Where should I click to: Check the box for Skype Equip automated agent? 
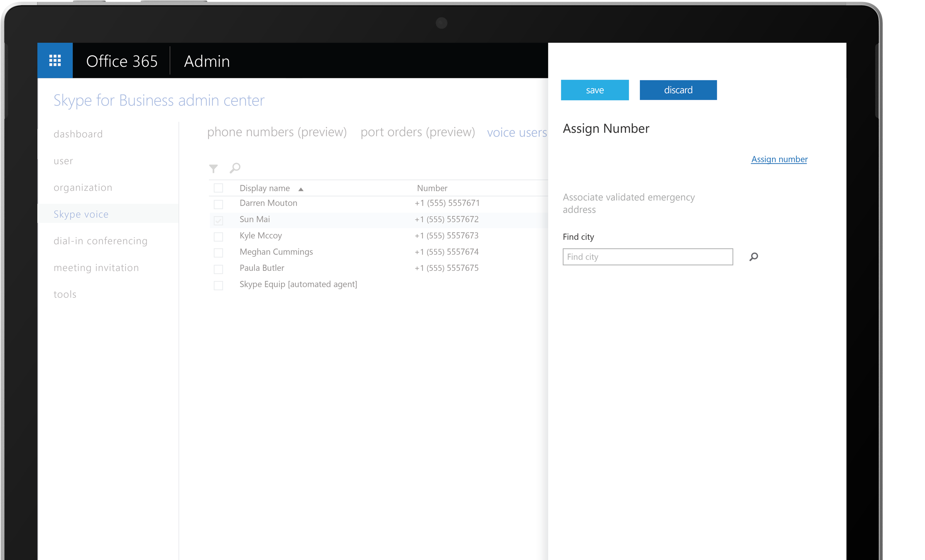(x=218, y=285)
